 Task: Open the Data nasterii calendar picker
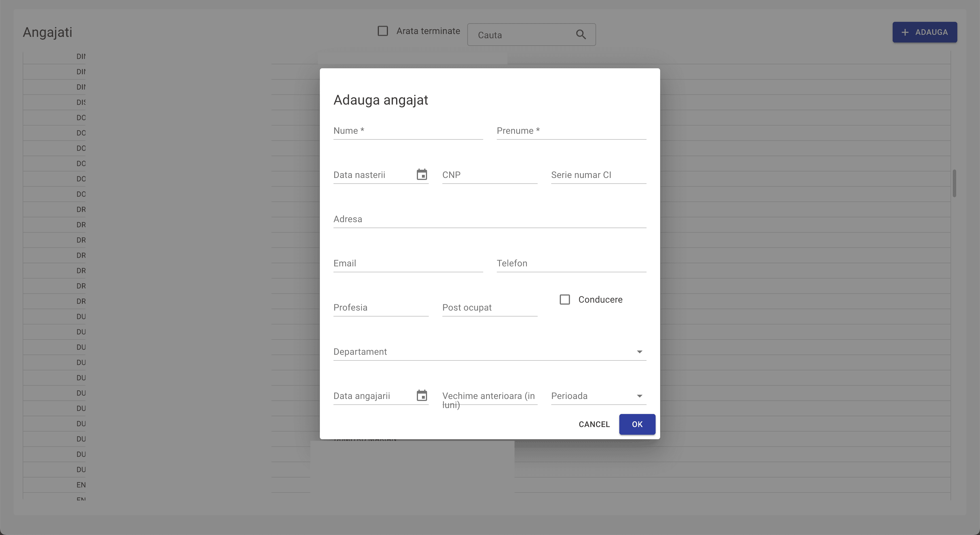(422, 175)
